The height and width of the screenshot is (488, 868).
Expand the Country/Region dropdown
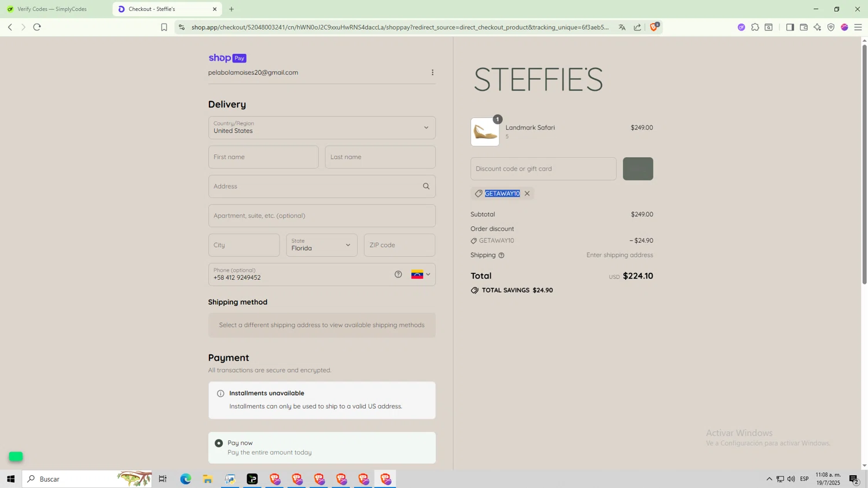click(x=322, y=128)
